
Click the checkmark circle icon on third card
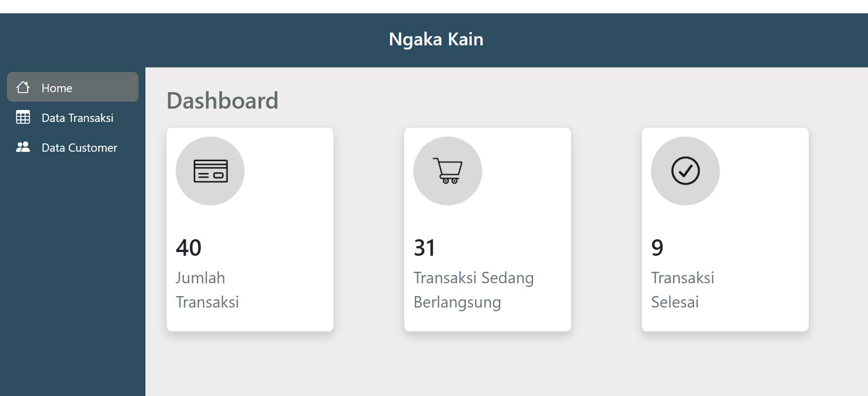pos(685,171)
